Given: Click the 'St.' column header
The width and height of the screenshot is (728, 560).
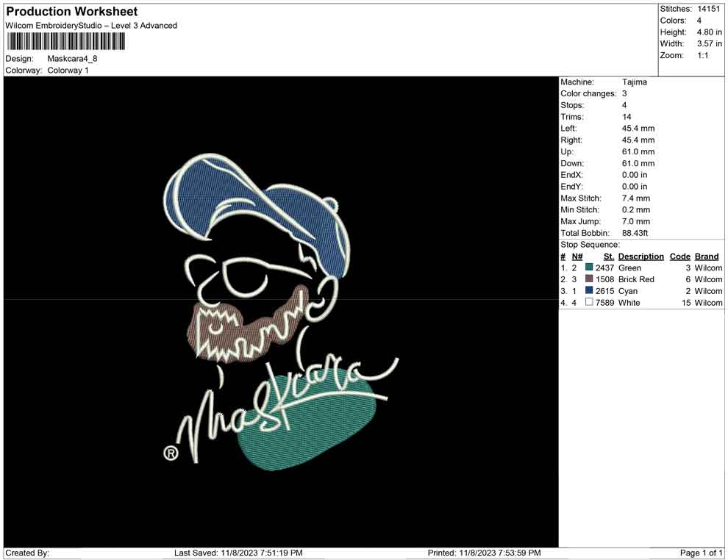Looking at the screenshot, I should click(609, 256).
